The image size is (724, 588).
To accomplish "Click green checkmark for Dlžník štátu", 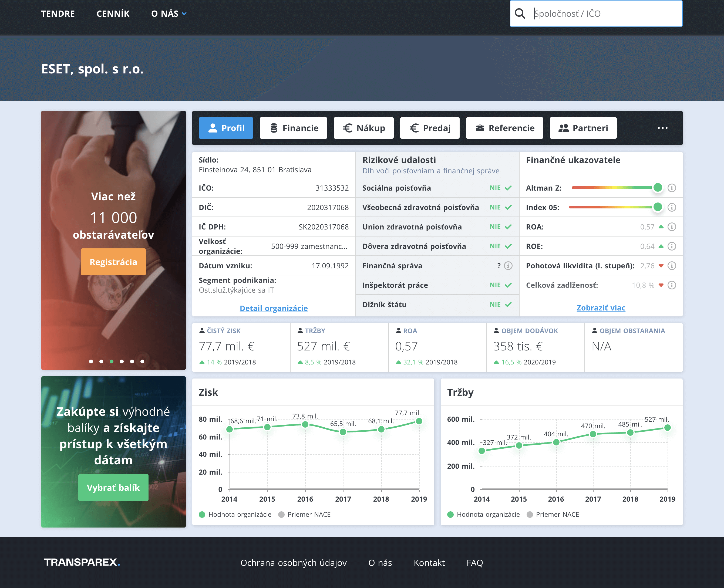I will coord(508,305).
